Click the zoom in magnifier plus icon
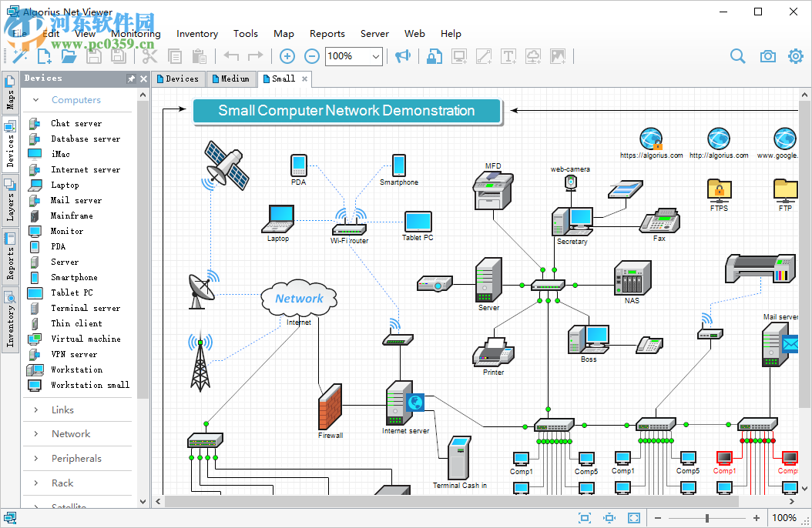 pyautogui.click(x=287, y=56)
